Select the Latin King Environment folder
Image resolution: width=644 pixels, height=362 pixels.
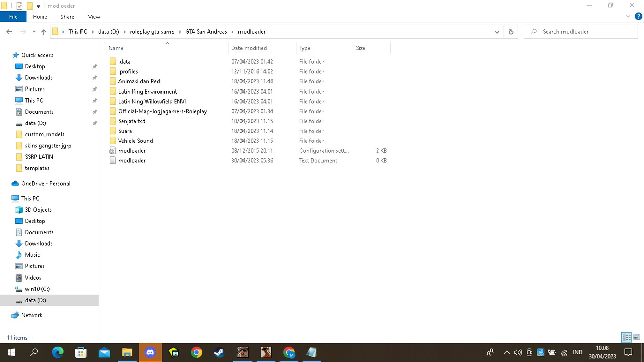(x=147, y=92)
